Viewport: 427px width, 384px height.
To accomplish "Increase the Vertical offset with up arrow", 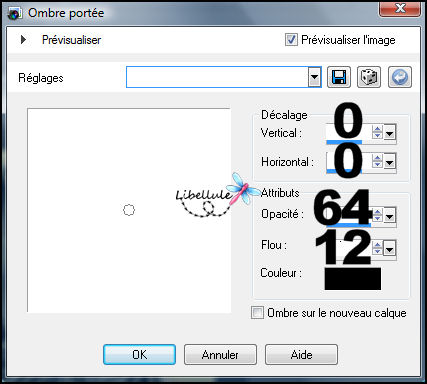I will [x=377, y=130].
